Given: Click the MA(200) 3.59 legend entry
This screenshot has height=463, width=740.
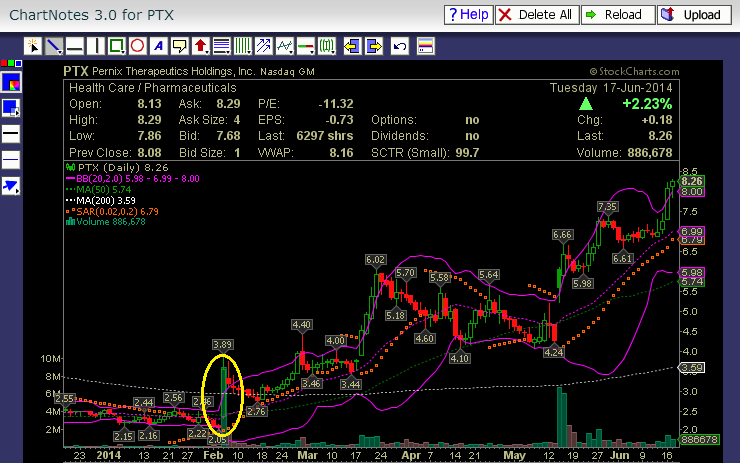Looking at the screenshot, I should (x=101, y=200).
